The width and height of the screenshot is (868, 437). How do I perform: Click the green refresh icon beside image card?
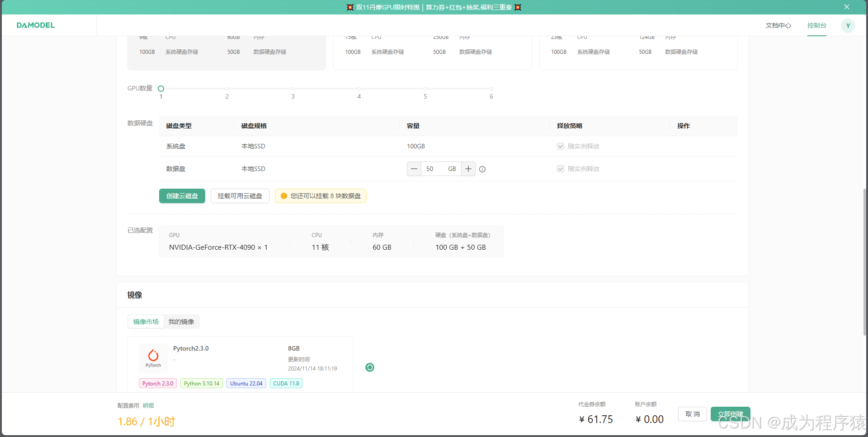(370, 367)
